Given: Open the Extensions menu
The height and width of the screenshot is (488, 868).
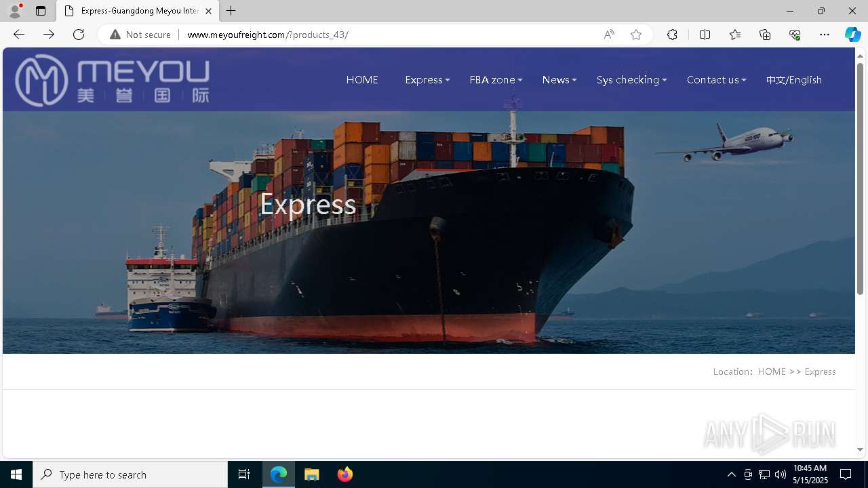Looking at the screenshot, I should (672, 35).
